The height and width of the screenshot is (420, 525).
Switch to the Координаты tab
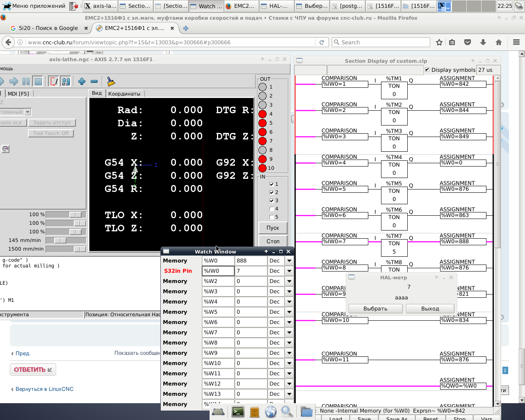[x=124, y=94]
